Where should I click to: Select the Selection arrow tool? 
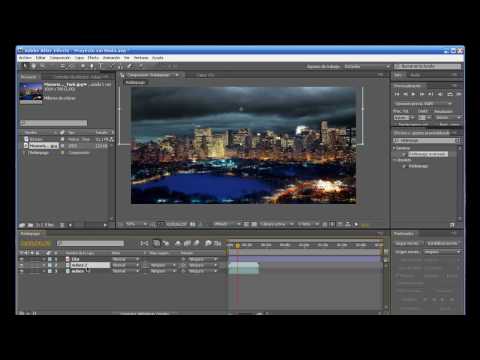[x=25, y=66]
